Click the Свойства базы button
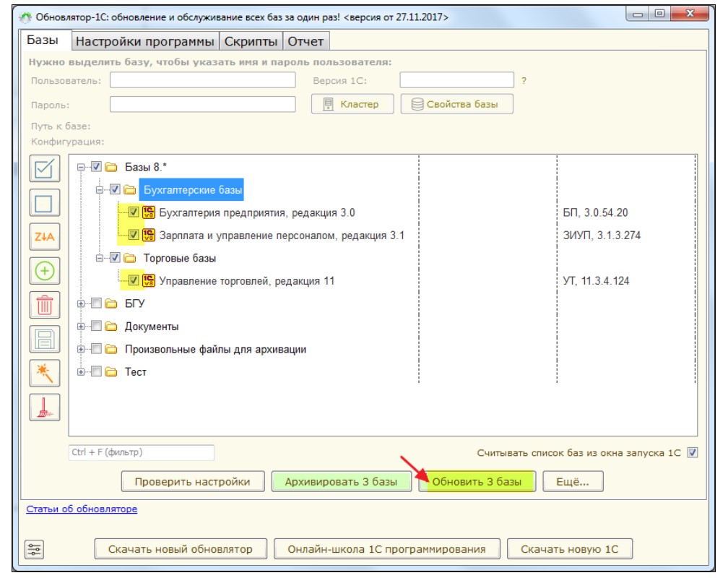The height and width of the screenshot is (578, 728). point(457,104)
